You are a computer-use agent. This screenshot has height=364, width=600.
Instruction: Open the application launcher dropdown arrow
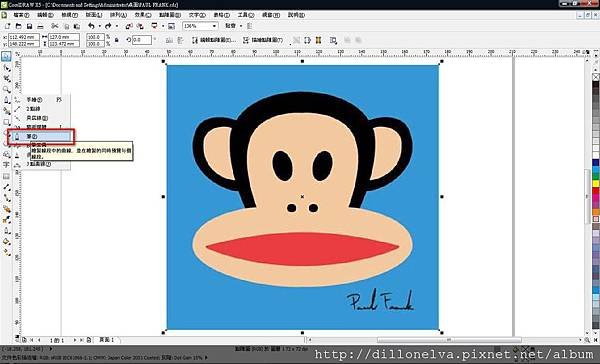coord(163,26)
